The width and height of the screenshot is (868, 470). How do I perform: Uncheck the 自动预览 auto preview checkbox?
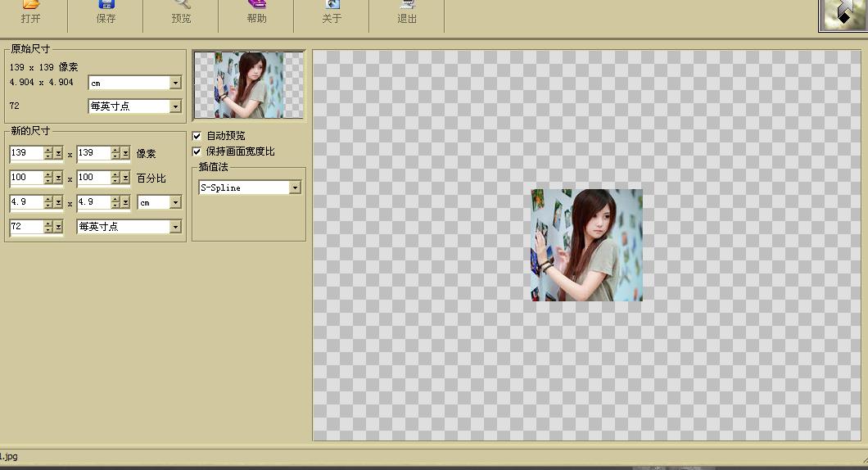197,136
